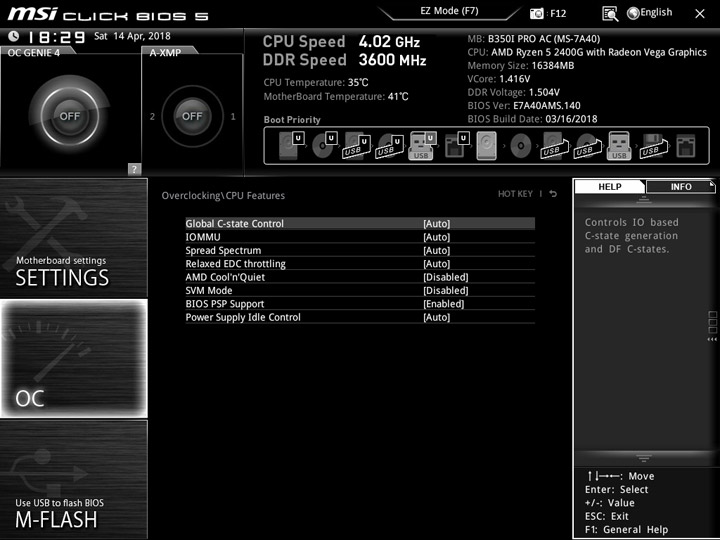Open Spread Spectrum [Auto] value options
This screenshot has height=540, width=720.
point(436,250)
